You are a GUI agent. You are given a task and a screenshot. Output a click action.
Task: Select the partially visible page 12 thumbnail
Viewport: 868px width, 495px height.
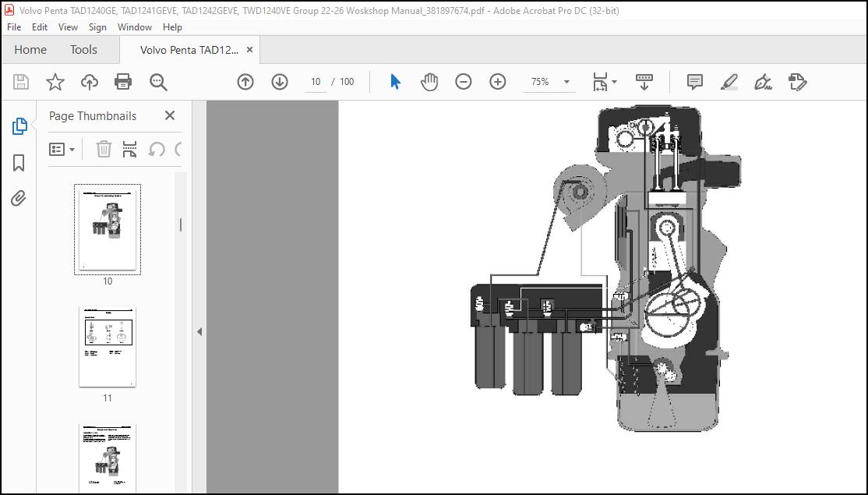[x=108, y=458]
